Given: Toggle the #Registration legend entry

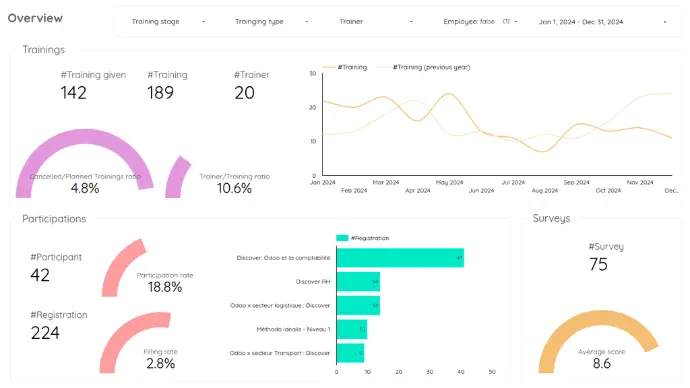Looking at the screenshot, I should point(363,238).
